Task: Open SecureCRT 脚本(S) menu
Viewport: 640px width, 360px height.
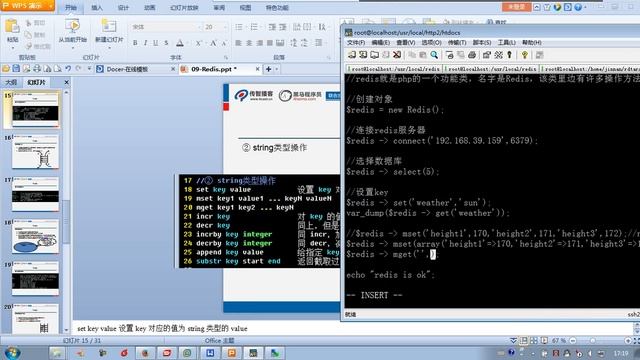Action: [482, 42]
